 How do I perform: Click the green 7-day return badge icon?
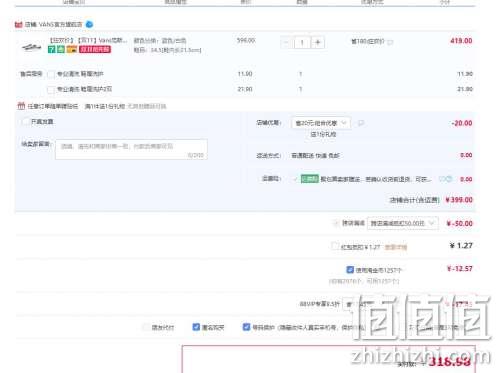[52, 49]
